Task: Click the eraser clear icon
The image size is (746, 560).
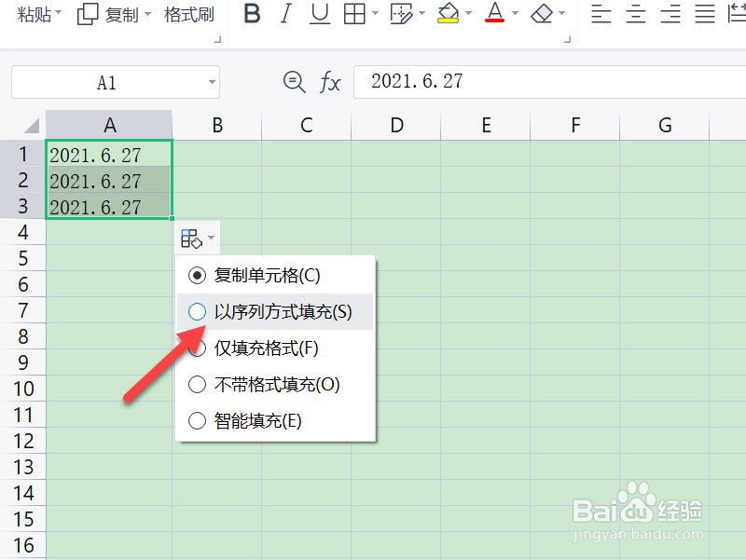Action: click(x=542, y=14)
